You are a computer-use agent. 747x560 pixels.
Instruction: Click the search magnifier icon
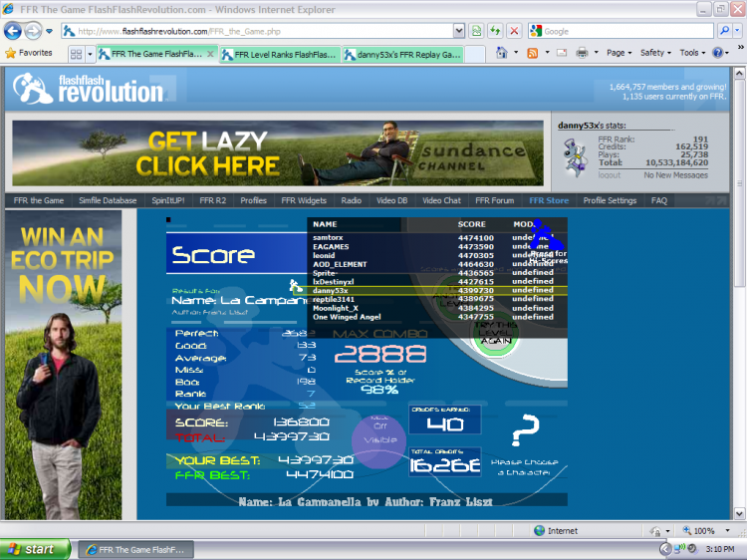pyautogui.click(x=725, y=32)
